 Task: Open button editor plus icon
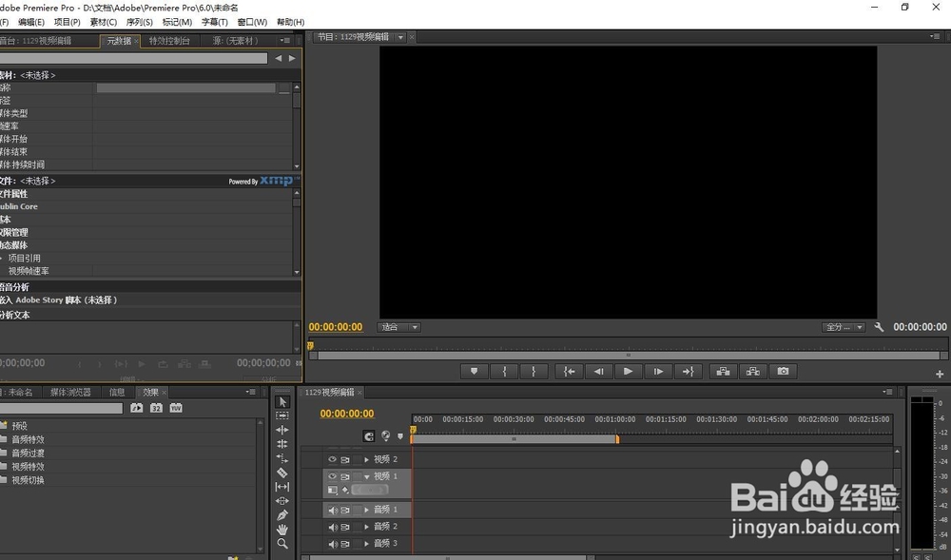tap(940, 374)
